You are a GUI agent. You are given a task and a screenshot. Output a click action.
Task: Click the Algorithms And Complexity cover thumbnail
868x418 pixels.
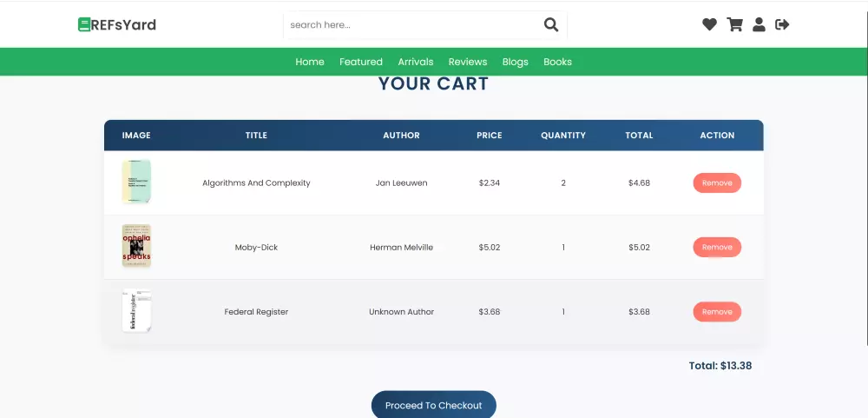click(x=136, y=182)
